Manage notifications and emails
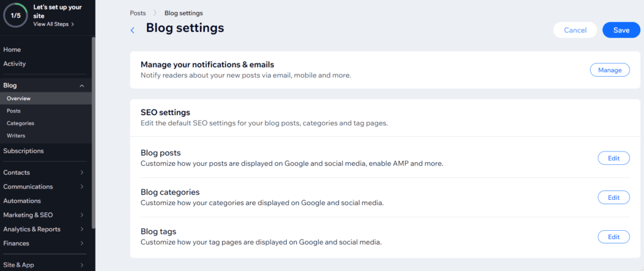Screen dimensions: 644x271 609,70
